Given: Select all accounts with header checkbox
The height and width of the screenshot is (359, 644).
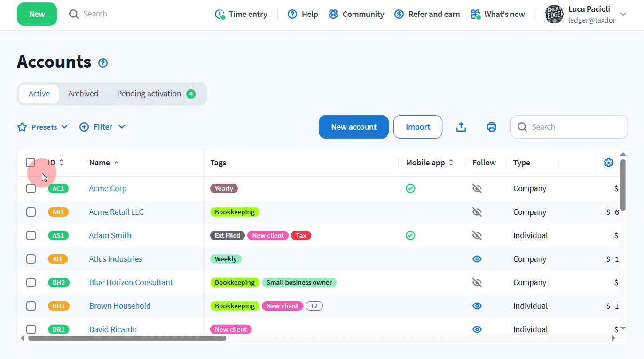Looking at the screenshot, I should pyautogui.click(x=31, y=163).
